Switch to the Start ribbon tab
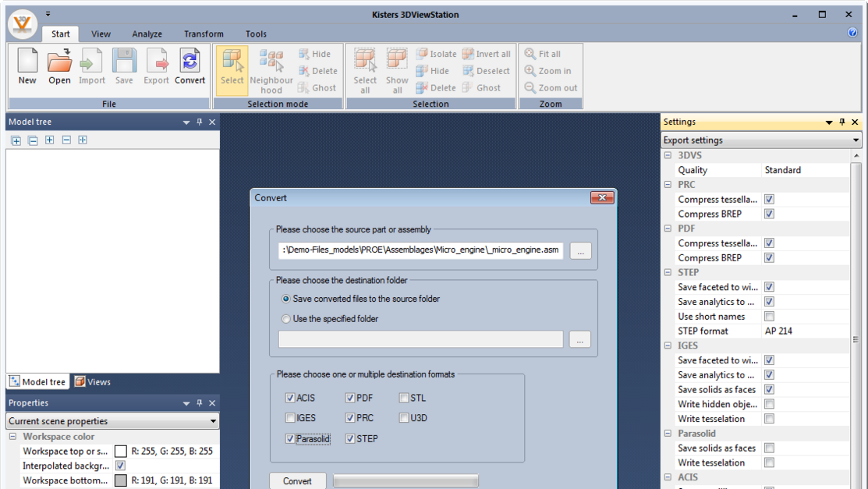This screenshot has width=868, height=489. [60, 34]
